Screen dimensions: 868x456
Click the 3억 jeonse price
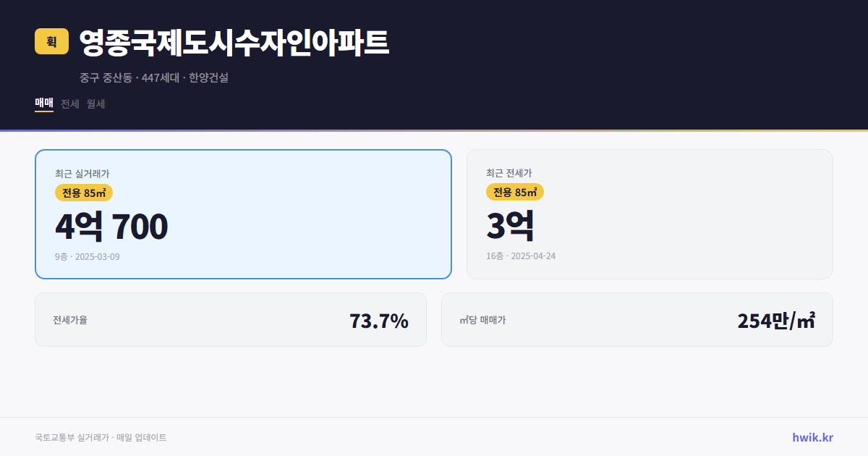511,226
